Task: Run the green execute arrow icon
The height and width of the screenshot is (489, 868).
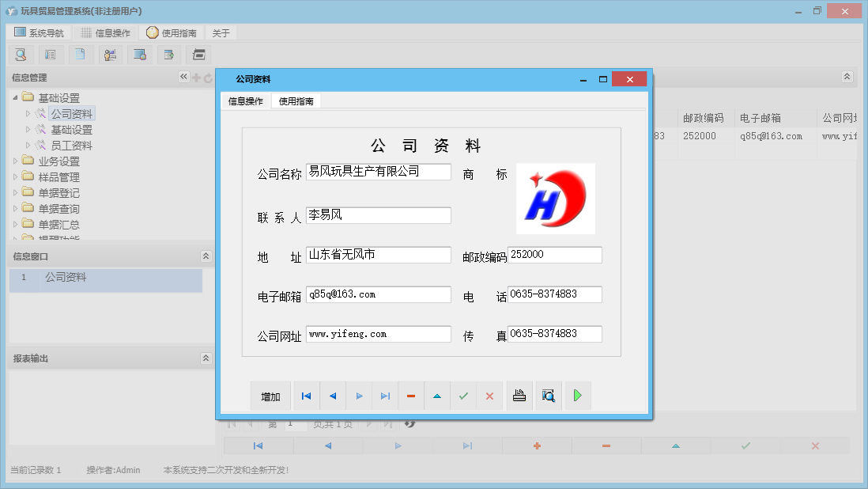Action: click(578, 396)
